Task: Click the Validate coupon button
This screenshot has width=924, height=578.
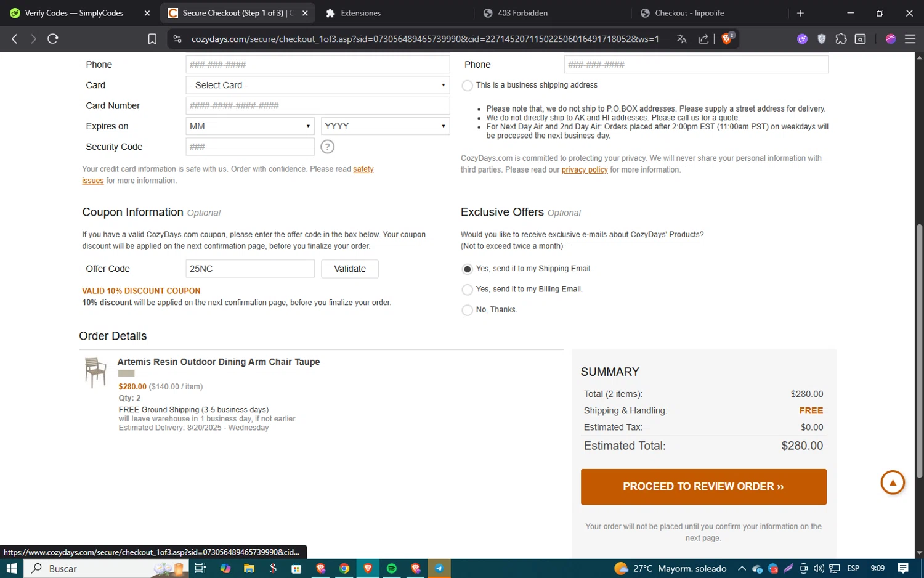Action: click(350, 269)
